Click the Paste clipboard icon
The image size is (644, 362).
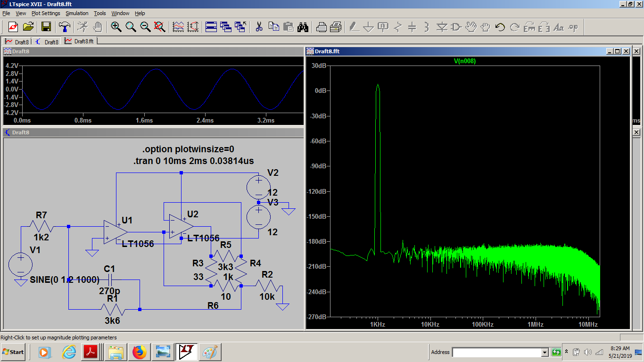tap(288, 26)
